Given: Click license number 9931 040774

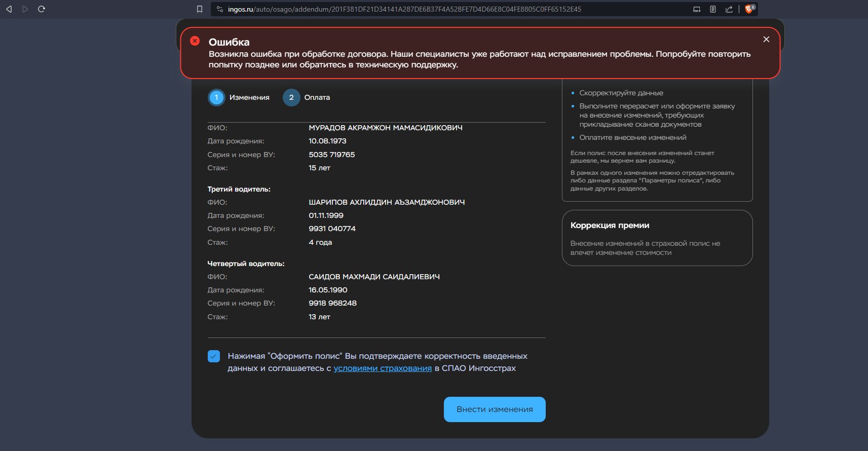Looking at the screenshot, I should 332,229.
